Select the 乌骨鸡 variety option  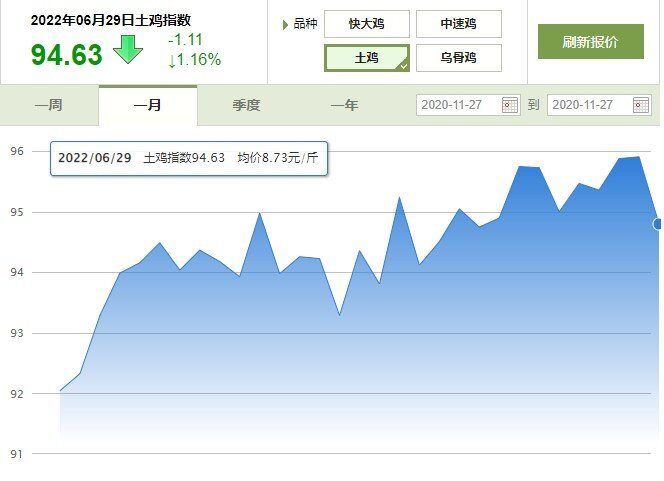click(x=459, y=58)
